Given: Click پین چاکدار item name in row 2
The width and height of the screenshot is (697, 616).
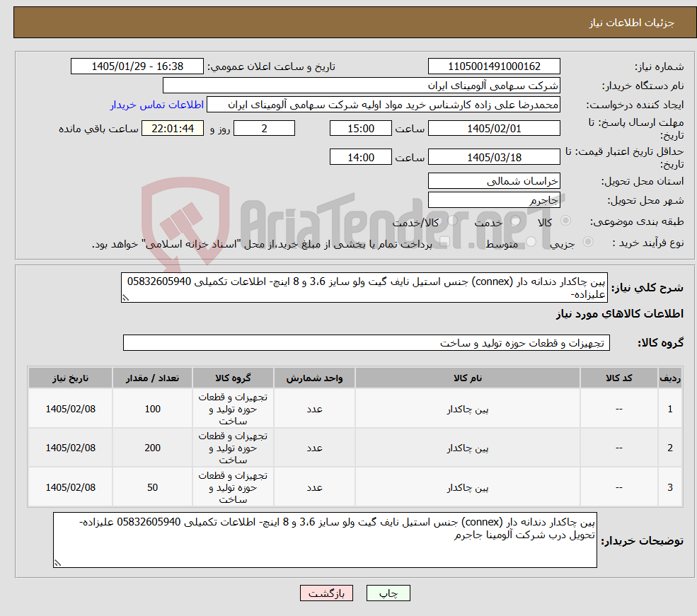Looking at the screenshot, I should 468,448.
